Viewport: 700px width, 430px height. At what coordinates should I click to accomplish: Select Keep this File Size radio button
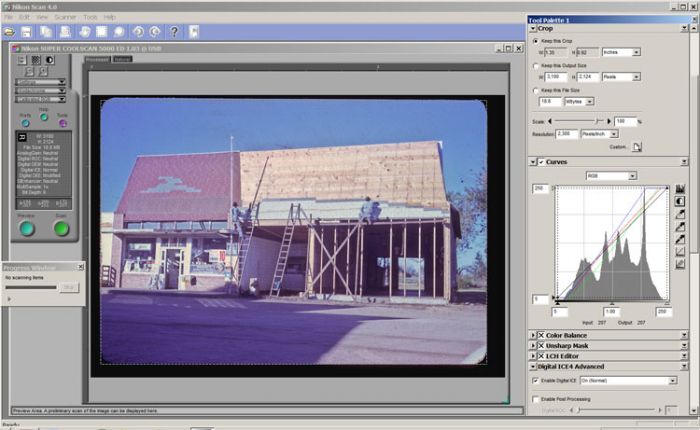(x=536, y=91)
